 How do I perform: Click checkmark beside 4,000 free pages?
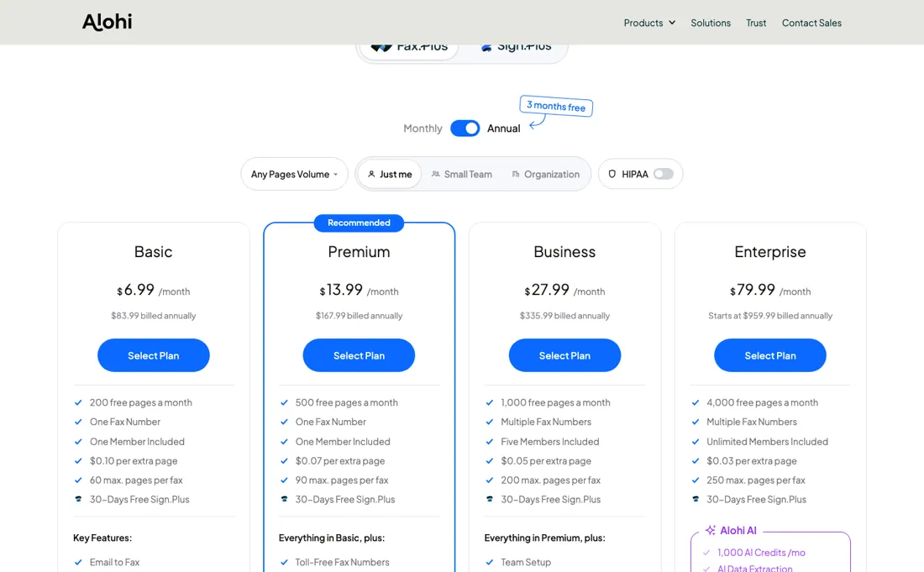coord(696,402)
